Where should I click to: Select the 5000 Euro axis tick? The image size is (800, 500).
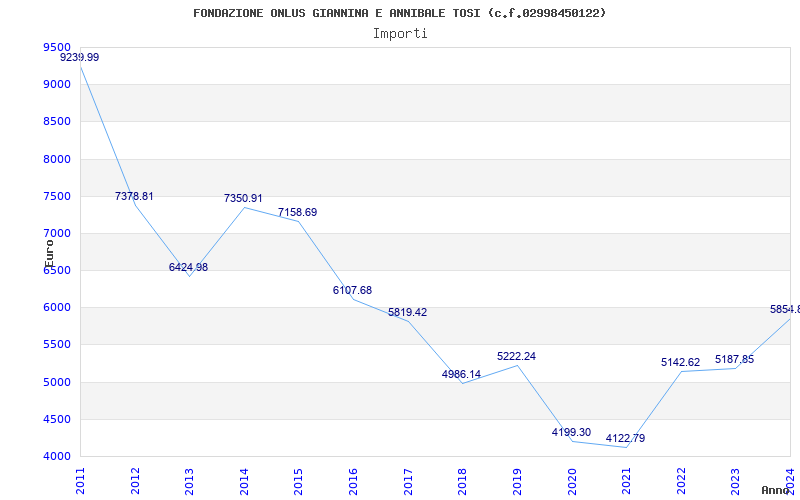point(57,382)
